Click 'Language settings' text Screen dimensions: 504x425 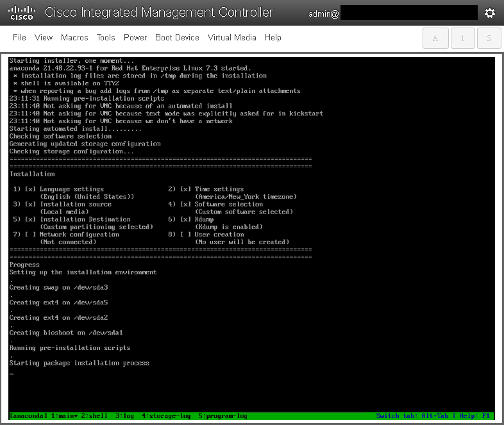point(72,189)
